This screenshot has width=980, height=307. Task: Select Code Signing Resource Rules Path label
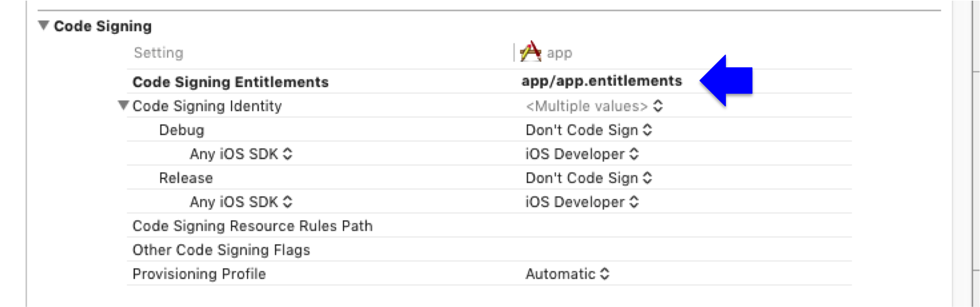point(252,226)
